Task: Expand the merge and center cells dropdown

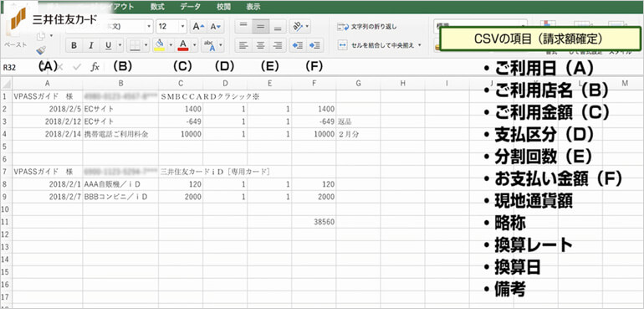Action: point(419,45)
